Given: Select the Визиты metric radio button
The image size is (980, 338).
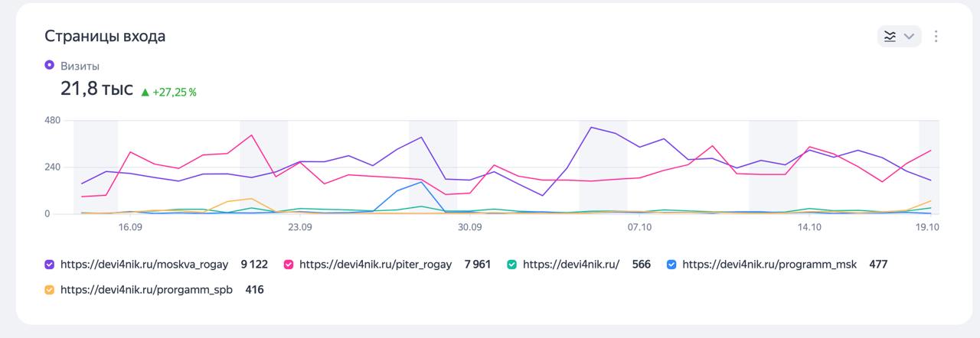Looking at the screenshot, I should pyautogui.click(x=50, y=66).
